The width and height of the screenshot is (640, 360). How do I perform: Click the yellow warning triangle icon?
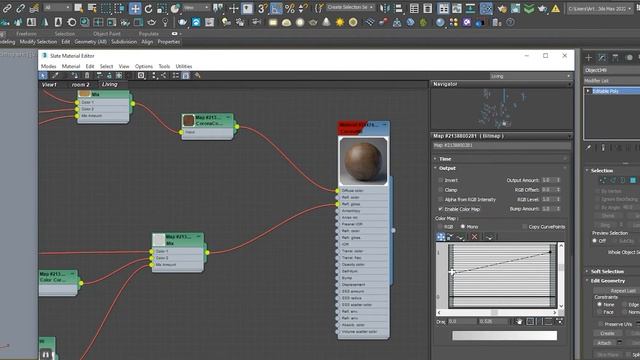pos(556,8)
